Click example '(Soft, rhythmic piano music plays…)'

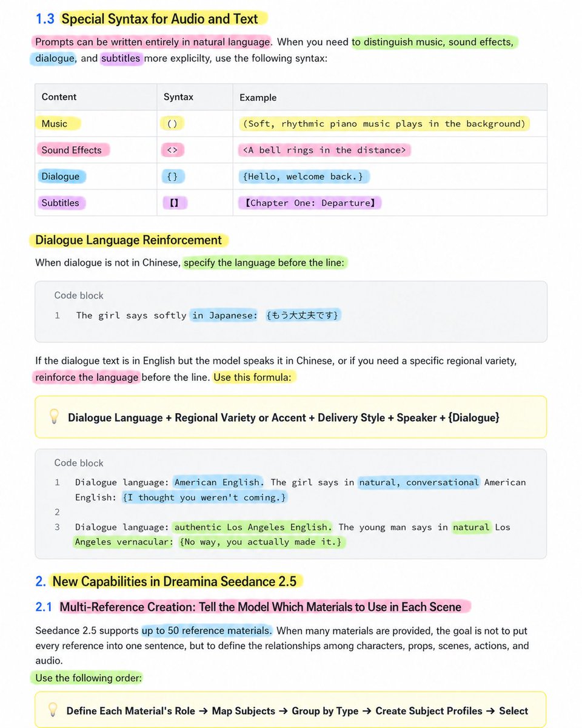coord(384,124)
